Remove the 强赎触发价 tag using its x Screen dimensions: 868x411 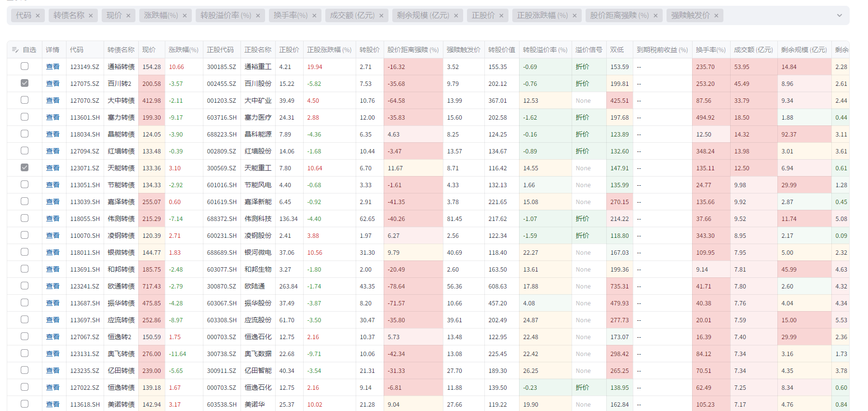[716, 16]
